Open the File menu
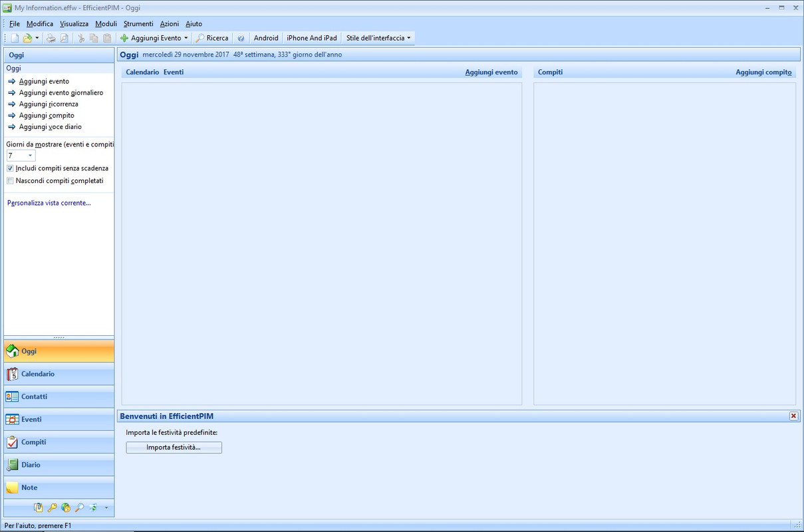 15,24
